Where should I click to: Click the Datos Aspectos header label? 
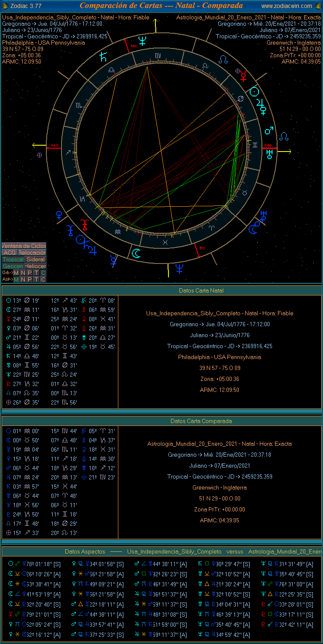pos(85,551)
